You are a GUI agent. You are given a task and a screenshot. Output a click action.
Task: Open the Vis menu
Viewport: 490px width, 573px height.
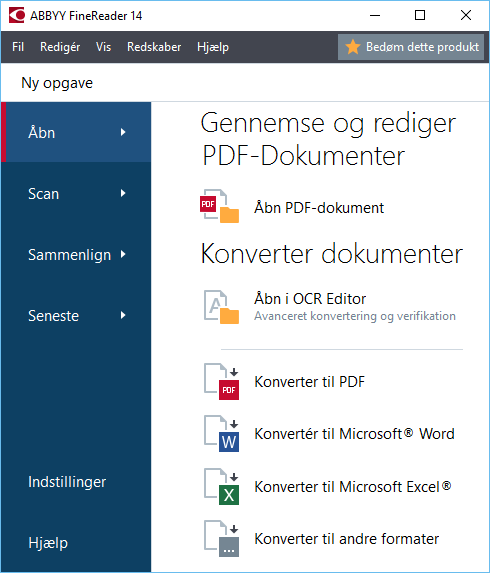coord(103,47)
